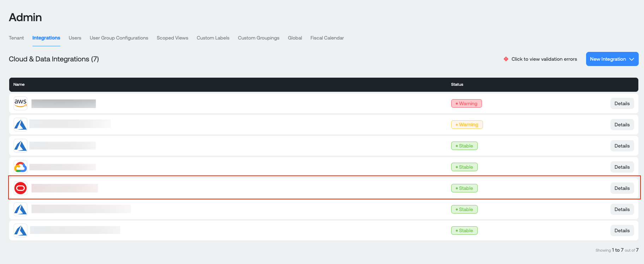Click the yellow Warning status badge

pos(467,125)
